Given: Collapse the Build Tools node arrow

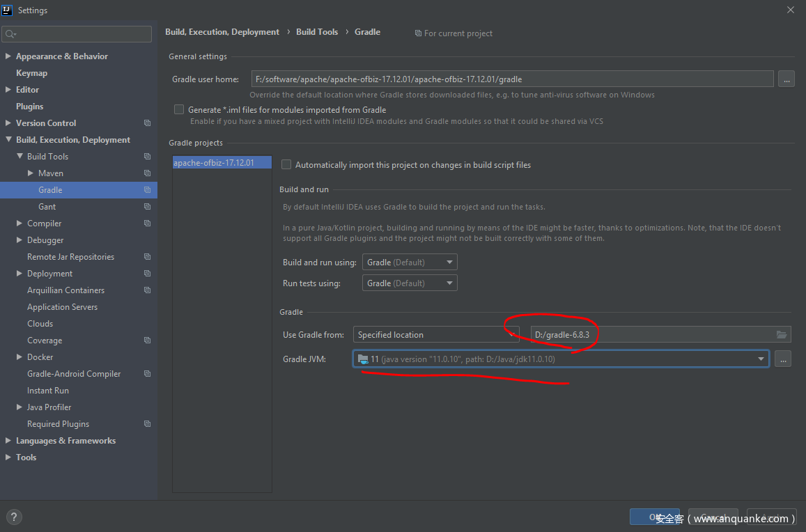Looking at the screenshot, I should (20, 156).
